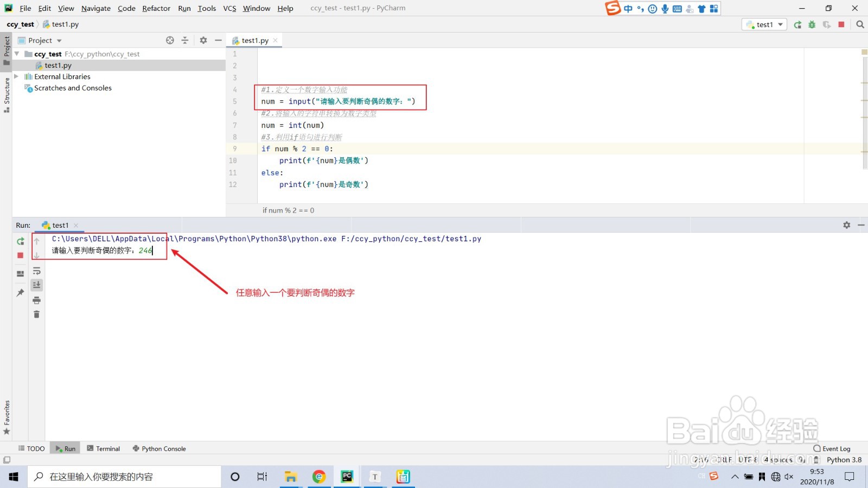The image size is (868, 488).
Task: Print the Run console output
Action: pos(37,300)
